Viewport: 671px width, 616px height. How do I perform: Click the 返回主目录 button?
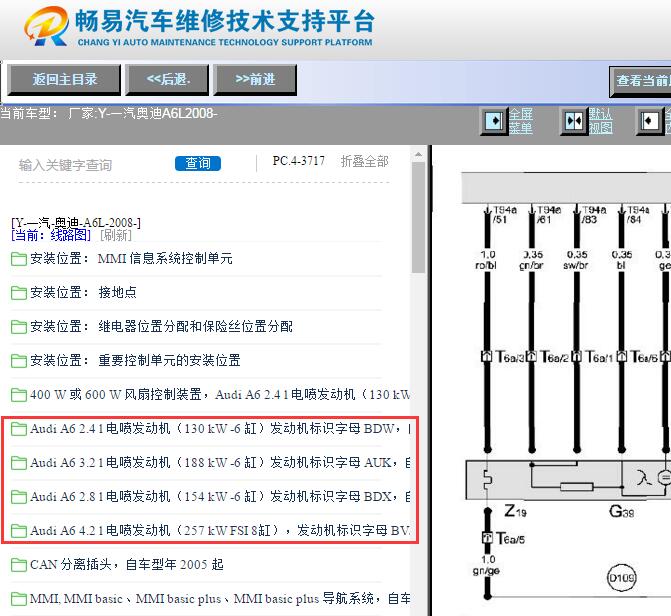[64, 80]
